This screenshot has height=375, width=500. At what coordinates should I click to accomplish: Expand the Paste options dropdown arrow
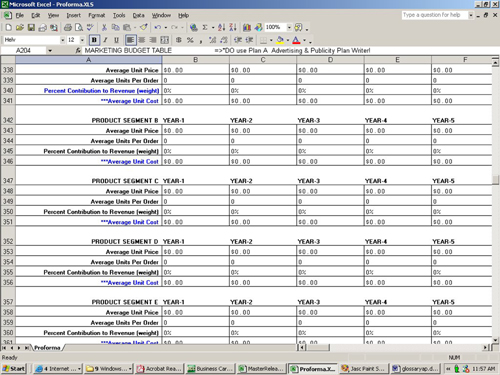click(x=135, y=28)
